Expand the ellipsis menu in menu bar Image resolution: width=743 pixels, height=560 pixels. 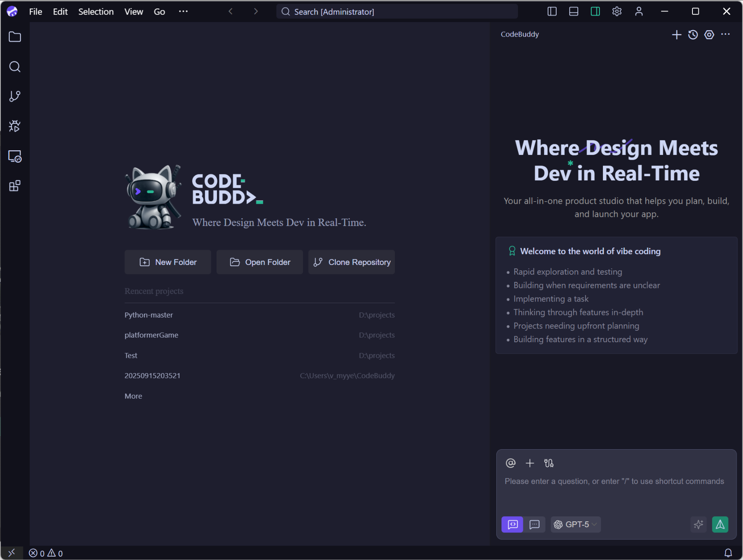pyautogui.click(x=183, y=11)
